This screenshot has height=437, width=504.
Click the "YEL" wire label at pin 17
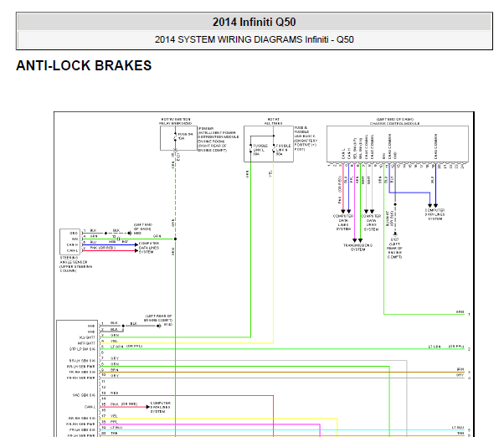114,416
